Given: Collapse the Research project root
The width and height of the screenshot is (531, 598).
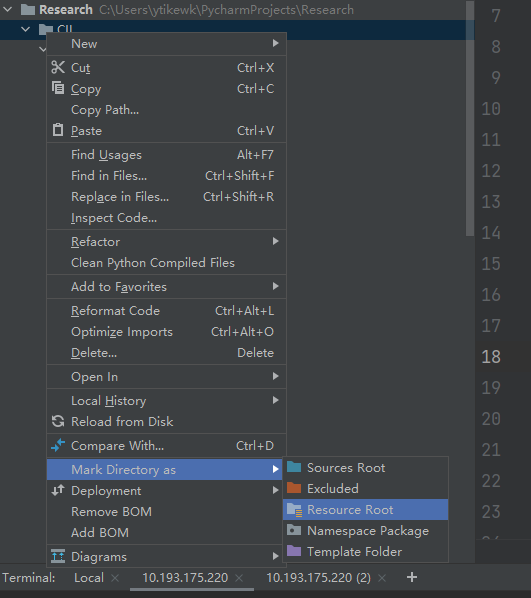Looking at the screenshot, I should [x=8, y=9].
